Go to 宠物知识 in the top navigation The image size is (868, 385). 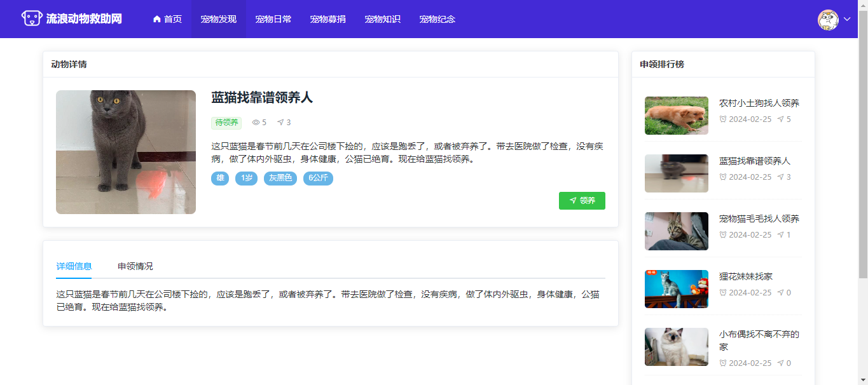click(x=382, y=19)
